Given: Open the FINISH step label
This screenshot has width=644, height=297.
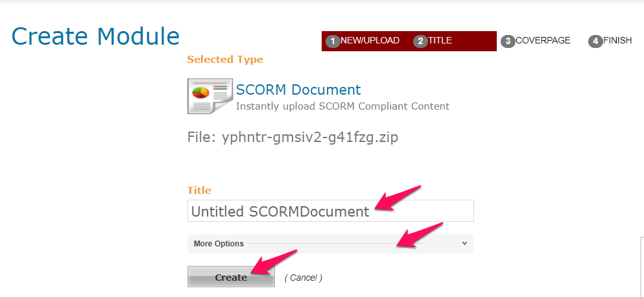Looking at the screenshot, I should pos(617,40).
